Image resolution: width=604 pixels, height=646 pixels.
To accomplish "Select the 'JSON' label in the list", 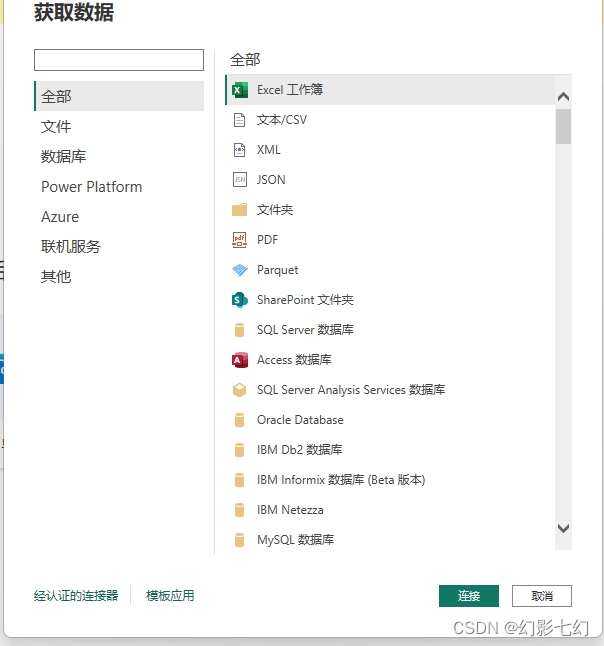I will [x=271, y=180].
